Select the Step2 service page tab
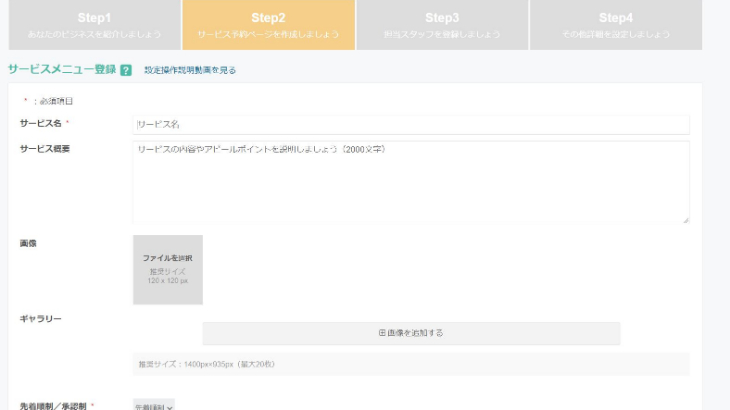Viewport: 730px width, 410px height. click(x=268, y=25)
